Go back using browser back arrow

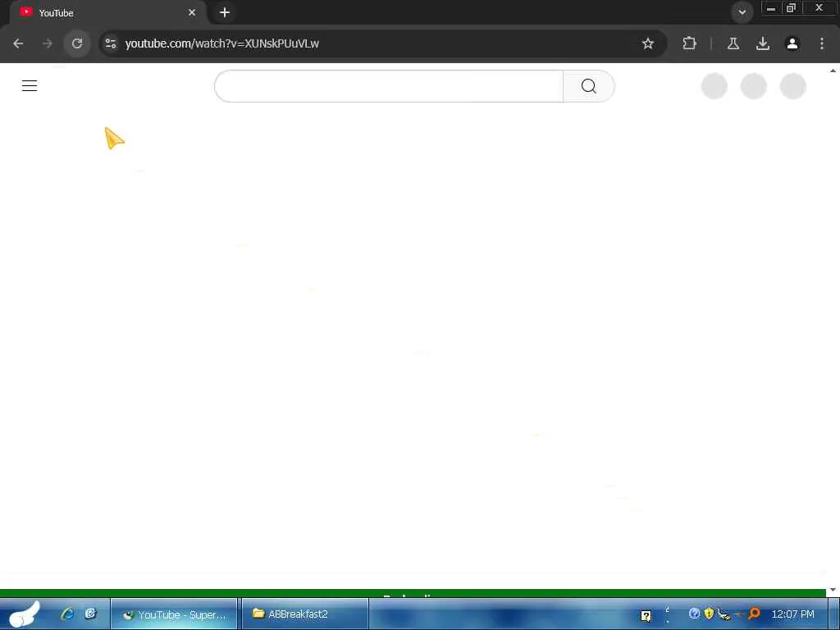pos(18,43)
